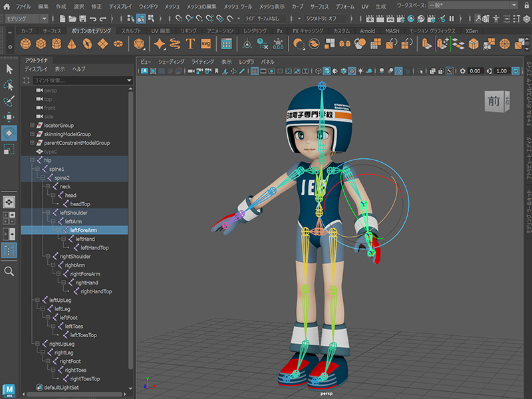This screenshot has width=532, height=399.
Task: Collapse the hip joint hierarchy
Action: (32, 160)
